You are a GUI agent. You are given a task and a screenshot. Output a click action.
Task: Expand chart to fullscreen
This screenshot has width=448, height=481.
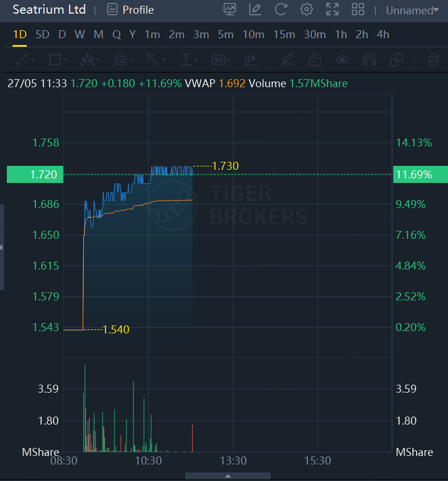332,10
